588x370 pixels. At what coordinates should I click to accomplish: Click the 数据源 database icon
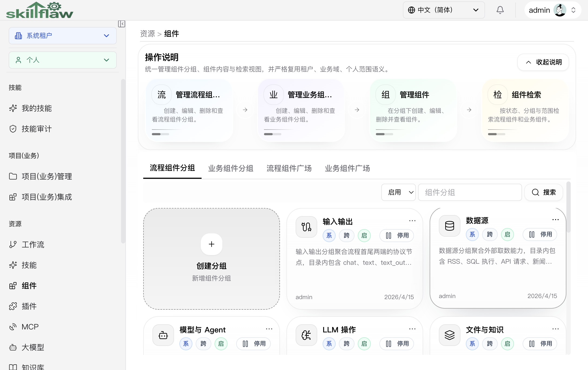(x=450, y=226)
